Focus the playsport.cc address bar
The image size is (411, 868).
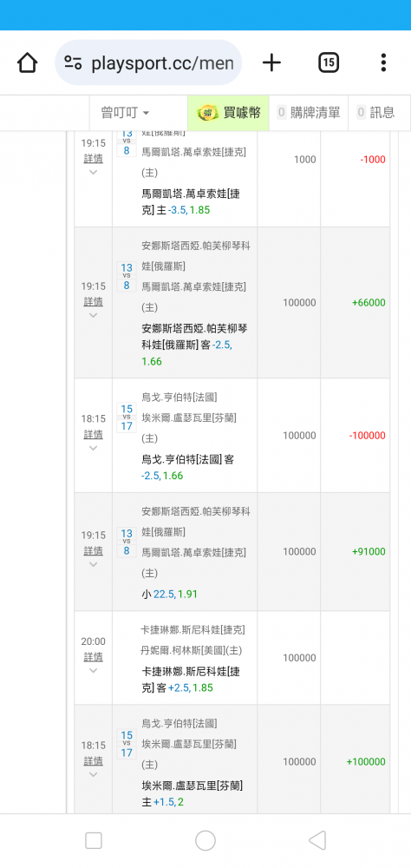[x=148, y=62]
